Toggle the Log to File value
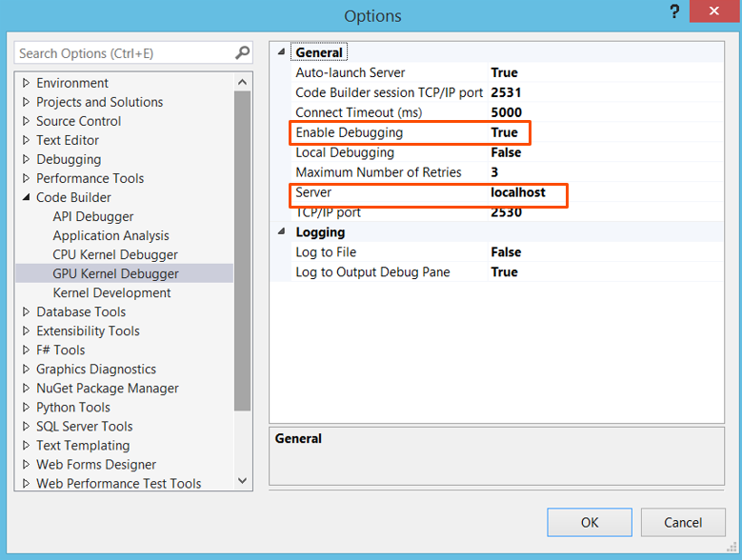The width and height of the screenshot is (742, 560). (x=506, y=251)
